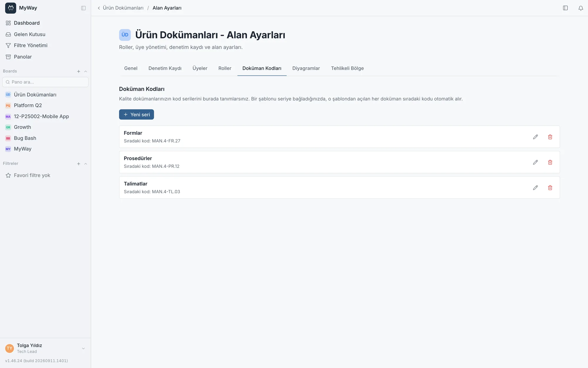This screenshot has width=588, height=368.
Task: Switch to the Diyagramlar tab
Action: coord(306,68)
